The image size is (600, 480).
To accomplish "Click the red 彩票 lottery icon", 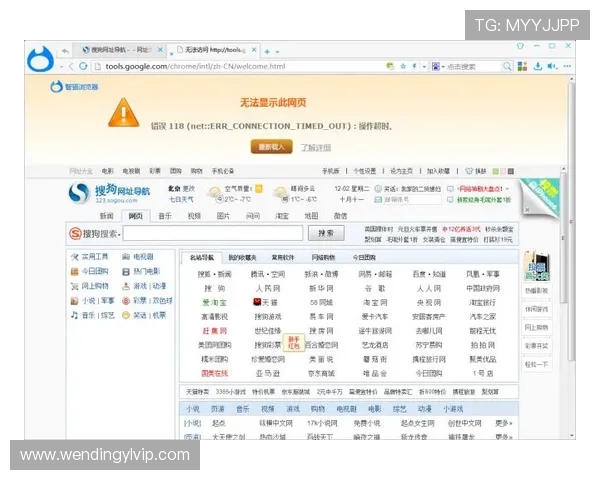I will click(x=126, y=301).
